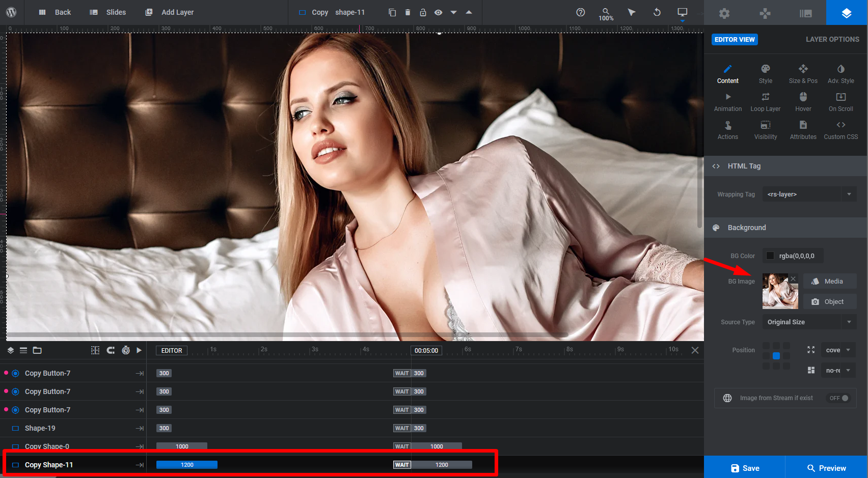
Task: Play the timeline animation
Action: pos(139,350)
